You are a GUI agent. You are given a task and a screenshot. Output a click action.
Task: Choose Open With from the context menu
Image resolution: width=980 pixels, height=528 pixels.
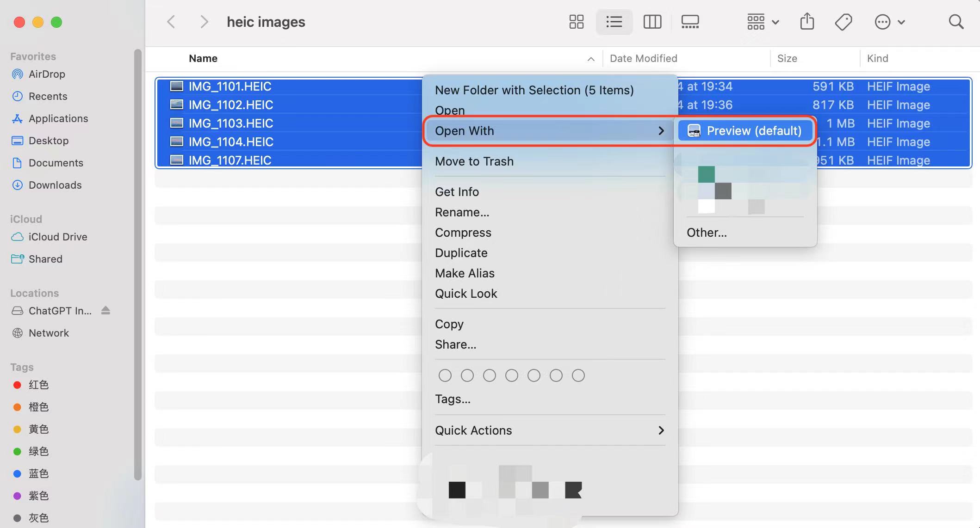tap(464, 131)
